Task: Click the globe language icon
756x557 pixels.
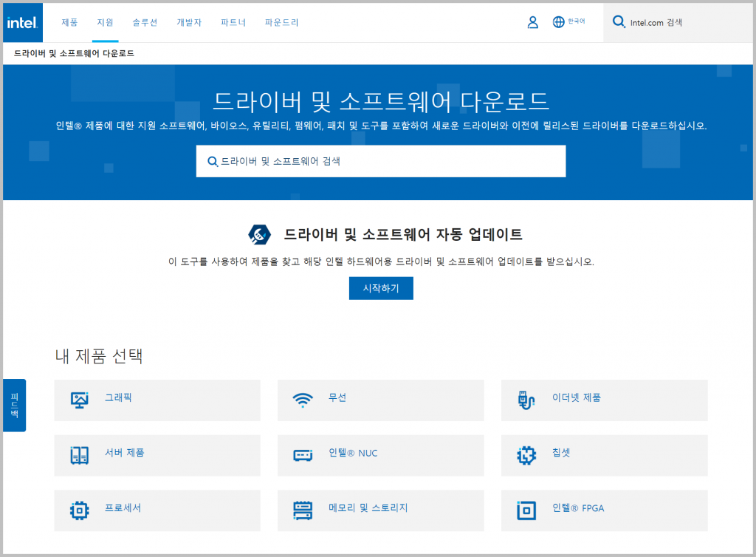Action: pyautogui.click(x=558, y=22)
